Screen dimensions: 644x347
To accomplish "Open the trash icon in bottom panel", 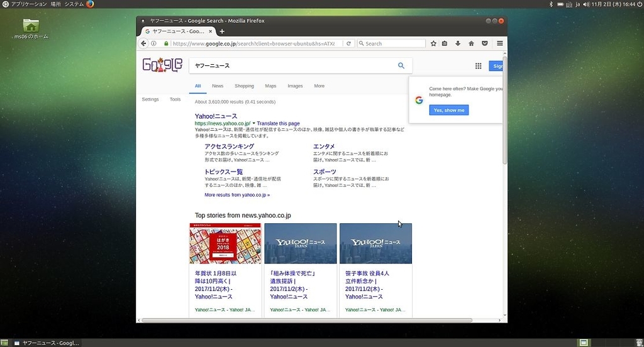I will pos(639,343).
